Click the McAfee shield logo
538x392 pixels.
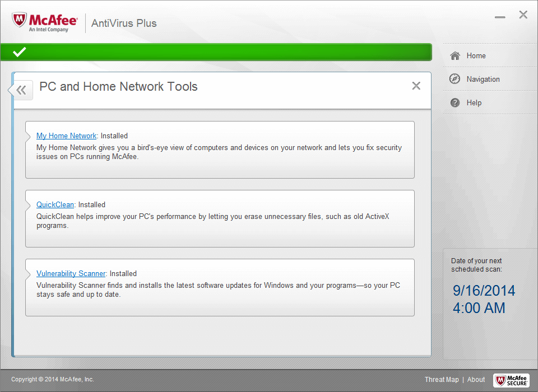(20, 21)
